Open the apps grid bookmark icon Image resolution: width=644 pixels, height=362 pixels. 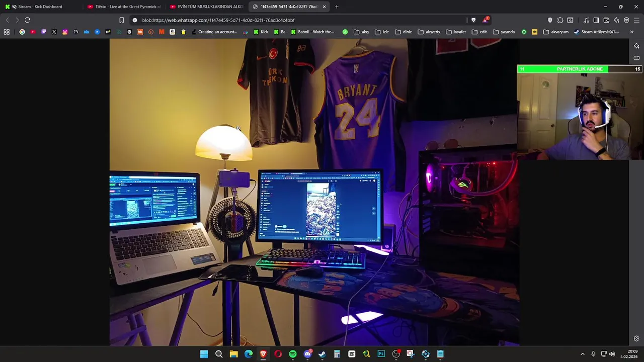[x=7, y=32]
